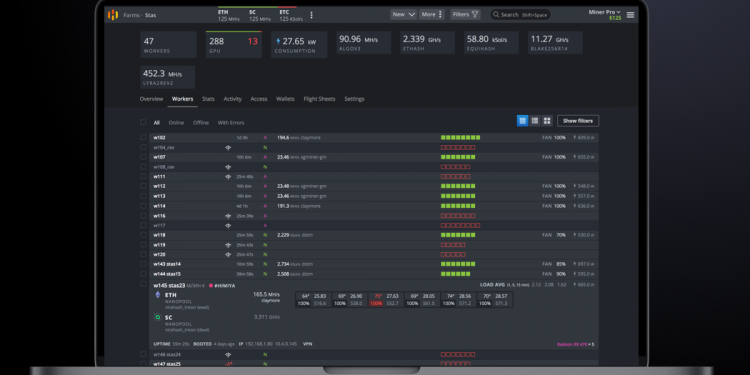Switch to the grid tiles view icon
This screenshot has width=750, height=375.
point(547,121)
